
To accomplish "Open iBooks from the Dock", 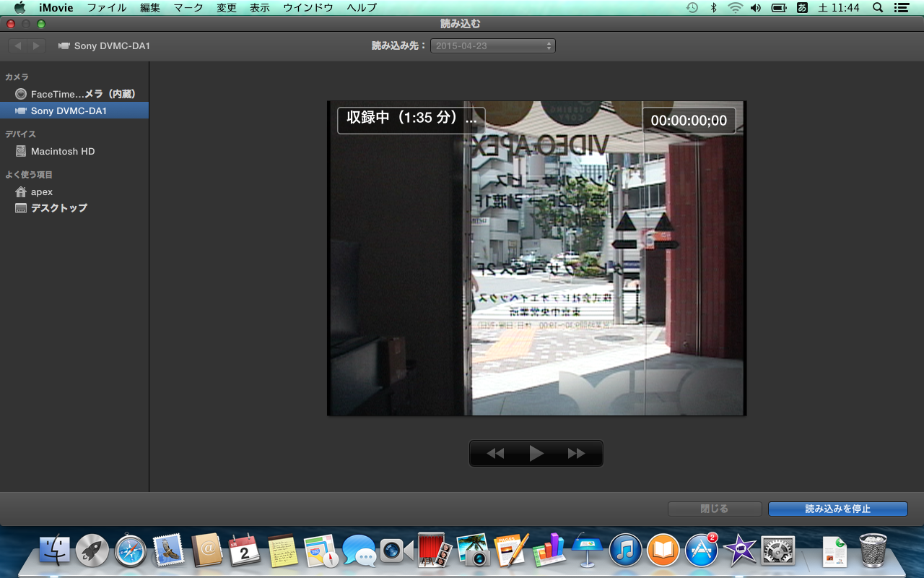I will click(664, 551).
